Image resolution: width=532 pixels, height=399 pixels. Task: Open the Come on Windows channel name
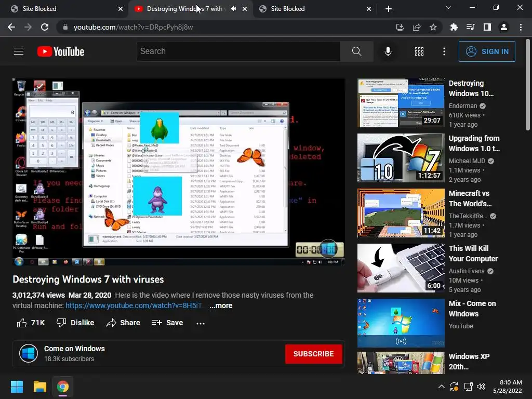(74, 349)
